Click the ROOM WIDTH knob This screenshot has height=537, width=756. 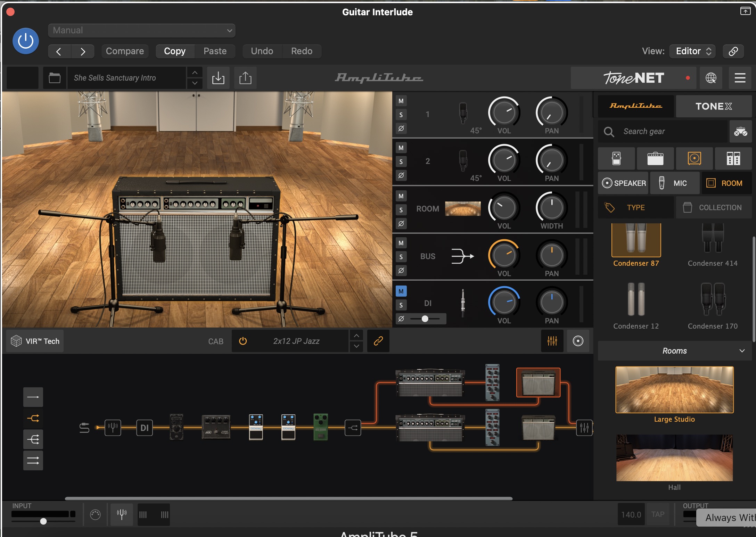tap(552, 208)
